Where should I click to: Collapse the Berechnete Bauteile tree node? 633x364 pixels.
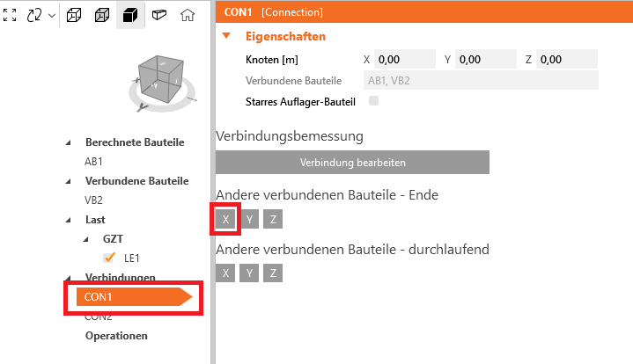[68, 142]
